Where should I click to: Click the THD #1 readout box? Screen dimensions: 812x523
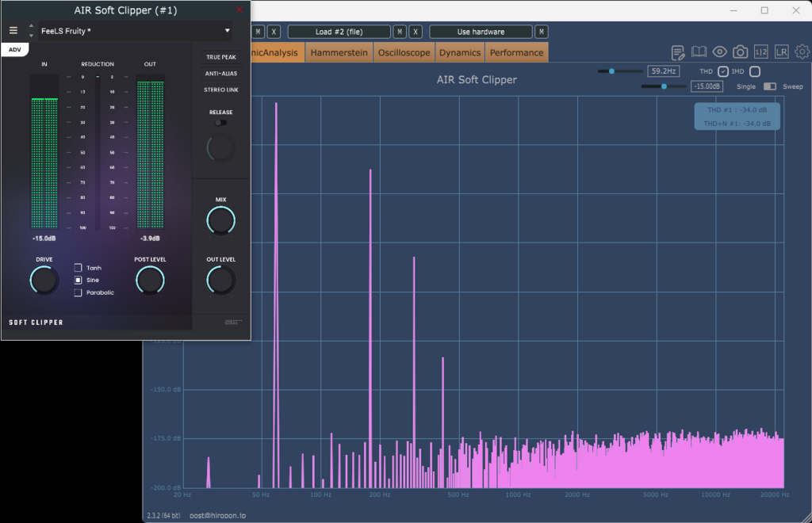tap(737, 116)
